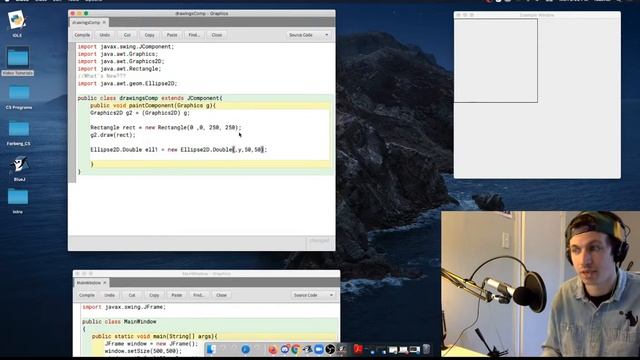Click the 'import javax.swing.JComponent;' line

126,47
